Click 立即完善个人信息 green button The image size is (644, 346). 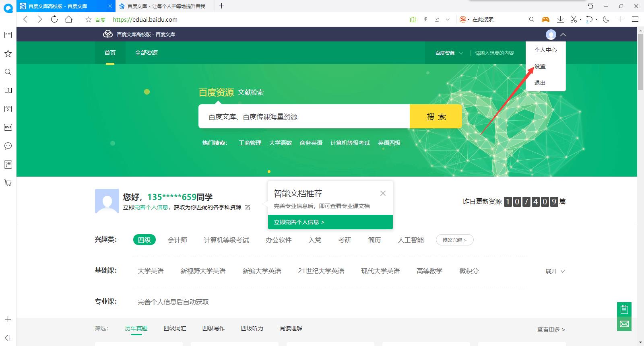point(330,222)
